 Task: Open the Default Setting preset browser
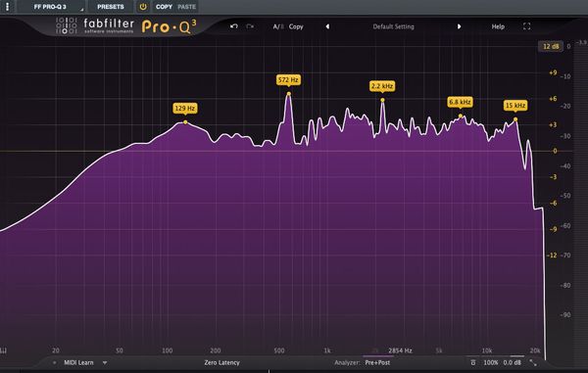coord(393,26)
